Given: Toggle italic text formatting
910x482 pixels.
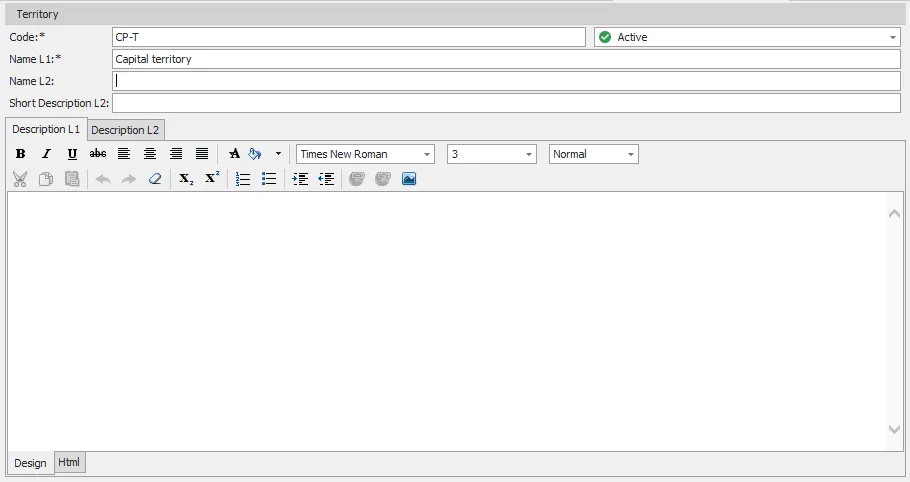Looking at the screenshot, I should click(46, 154).
